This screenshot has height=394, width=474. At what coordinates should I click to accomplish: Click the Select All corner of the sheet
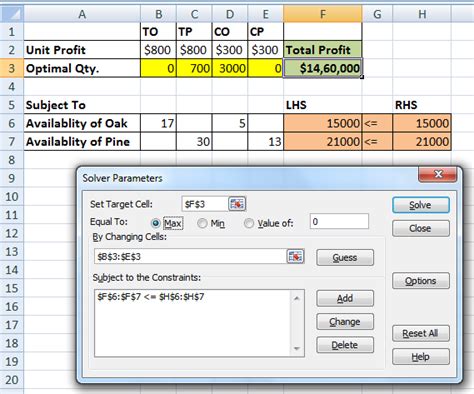click(x=12, y=14)
